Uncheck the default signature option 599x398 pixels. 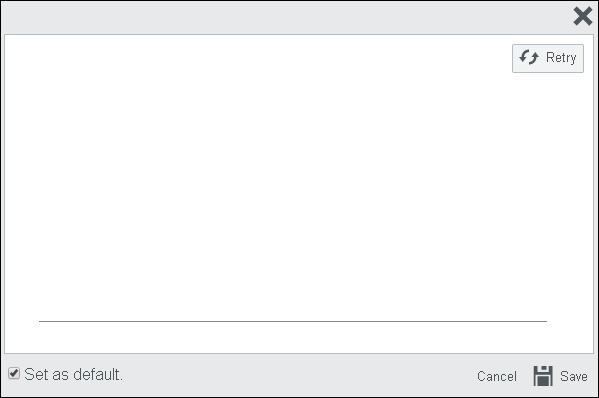click(x=14, y=373)
